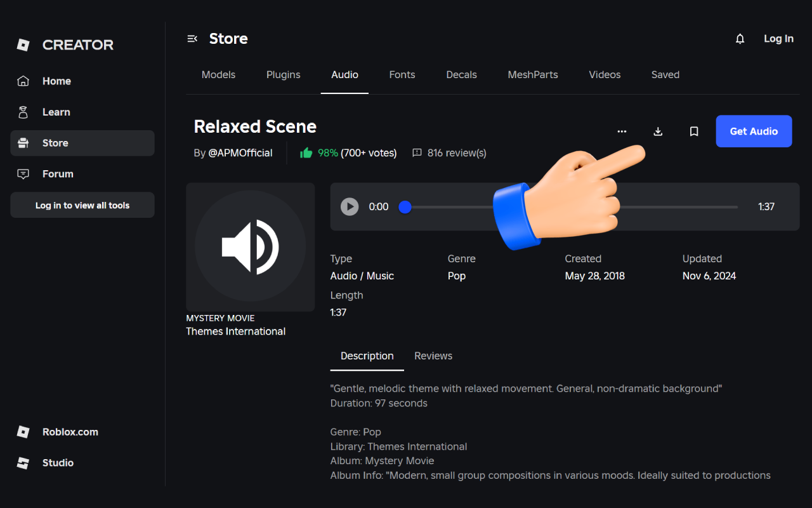The image size is (812, 508).
Task: Click the Themes International label
Action: (x=235, y=331)
